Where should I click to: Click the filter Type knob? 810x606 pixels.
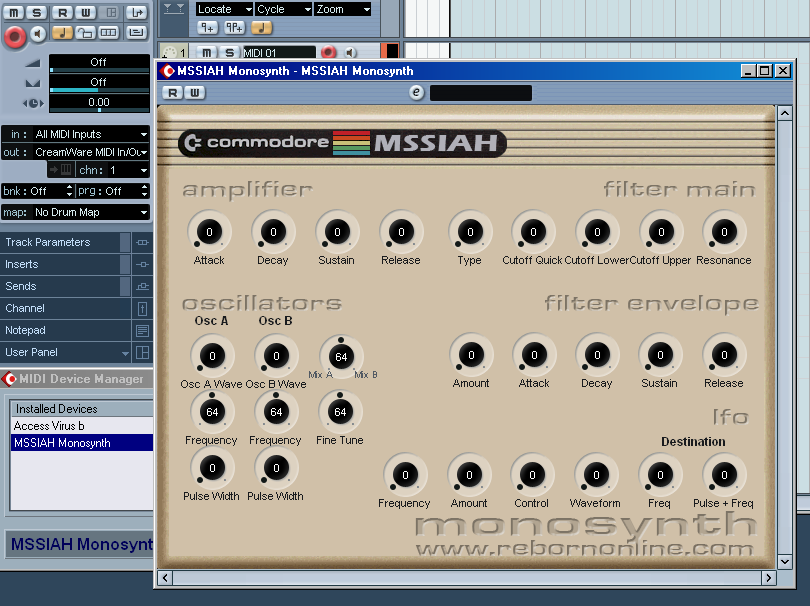(x=470, y=232)
